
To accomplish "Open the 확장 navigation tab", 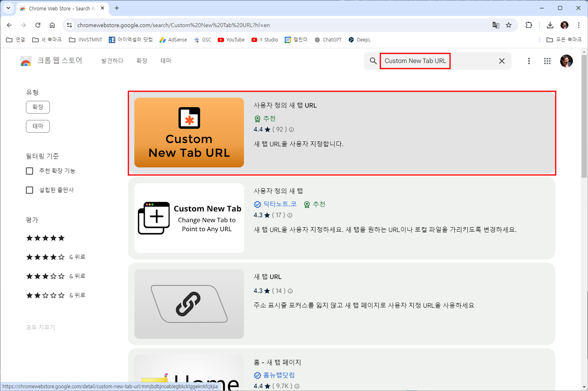I will (x=142, y=61).
